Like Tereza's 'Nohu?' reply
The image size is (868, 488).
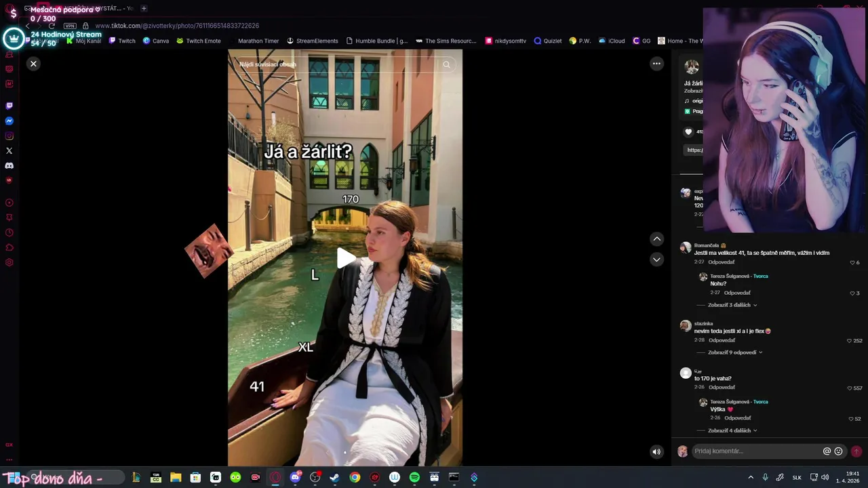[x=852, y=293]
